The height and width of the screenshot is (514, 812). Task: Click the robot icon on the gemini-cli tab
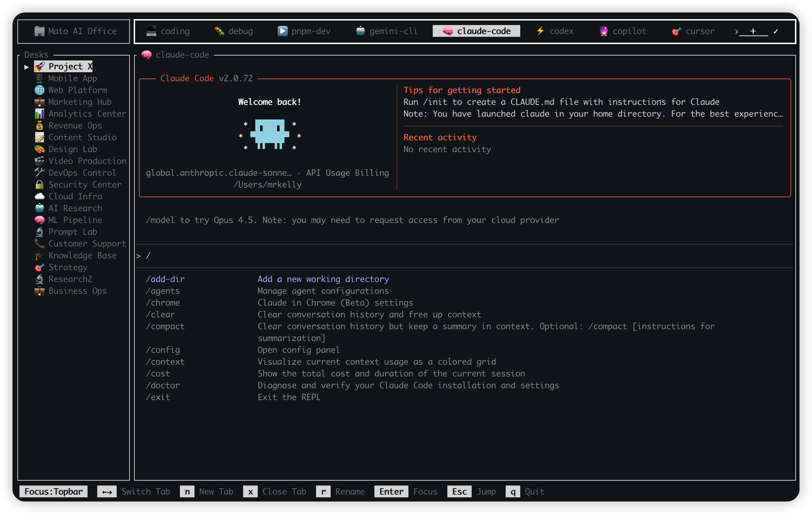[360, 31]
